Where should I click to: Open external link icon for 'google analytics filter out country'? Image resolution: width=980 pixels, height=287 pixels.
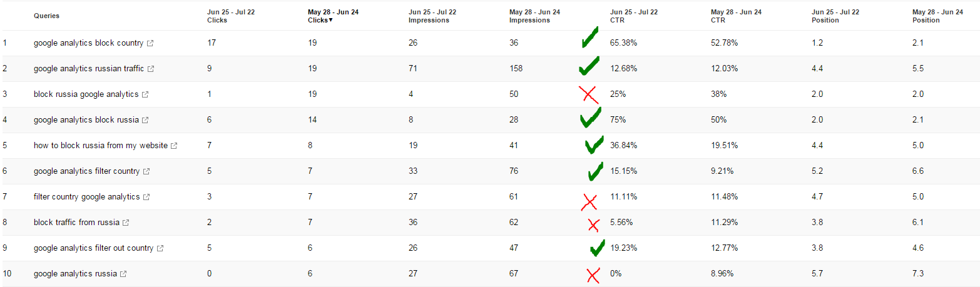(x=160, y=249)
